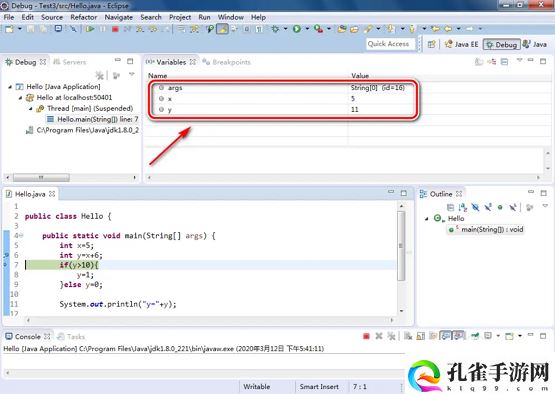Open Variables view menu triangle

click(x=519, y=60)
